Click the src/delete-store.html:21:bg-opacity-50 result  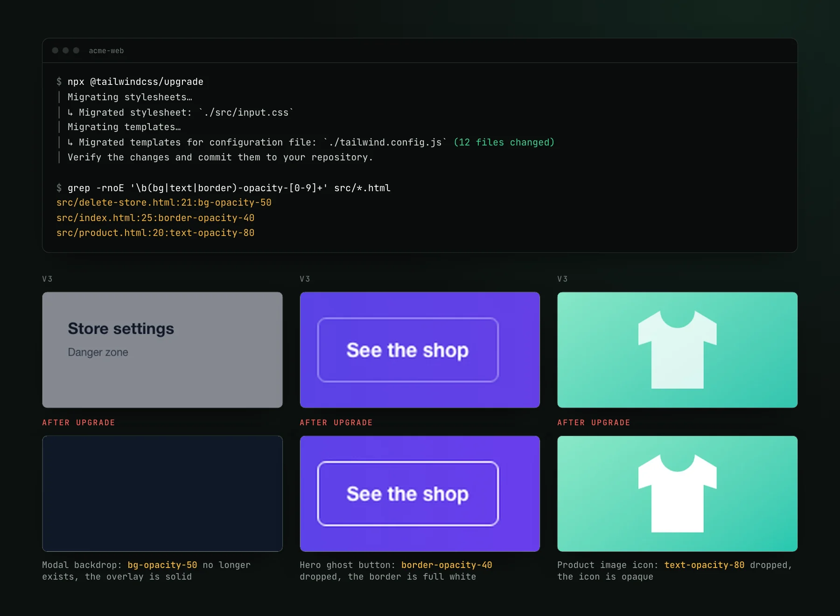pyautogui.click(x=164, y=202)
